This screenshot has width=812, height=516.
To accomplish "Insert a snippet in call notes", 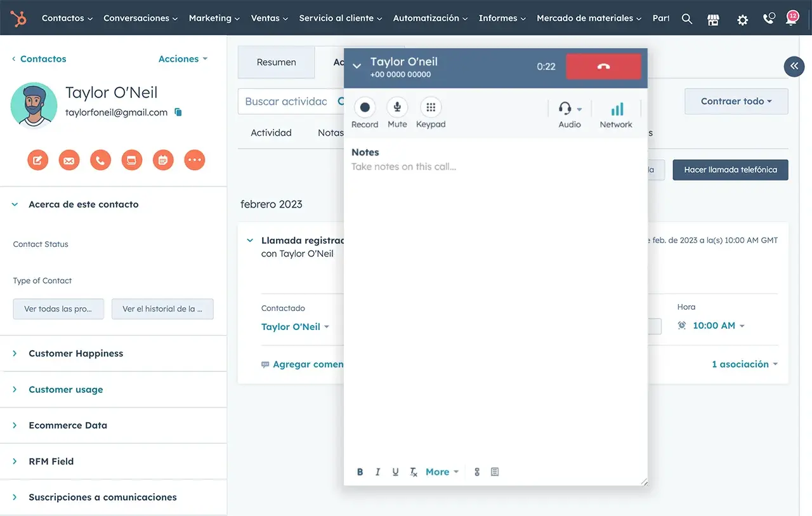I will click(x=495, y=472).
